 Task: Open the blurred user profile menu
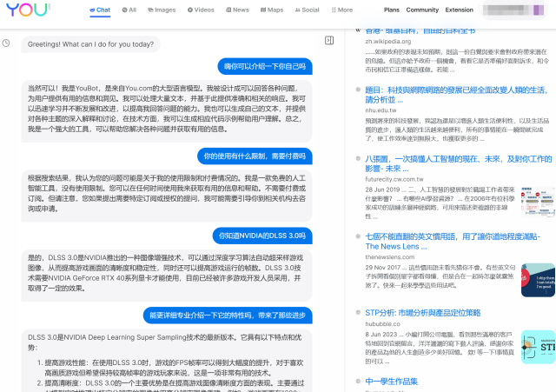[x=513, y=10]
